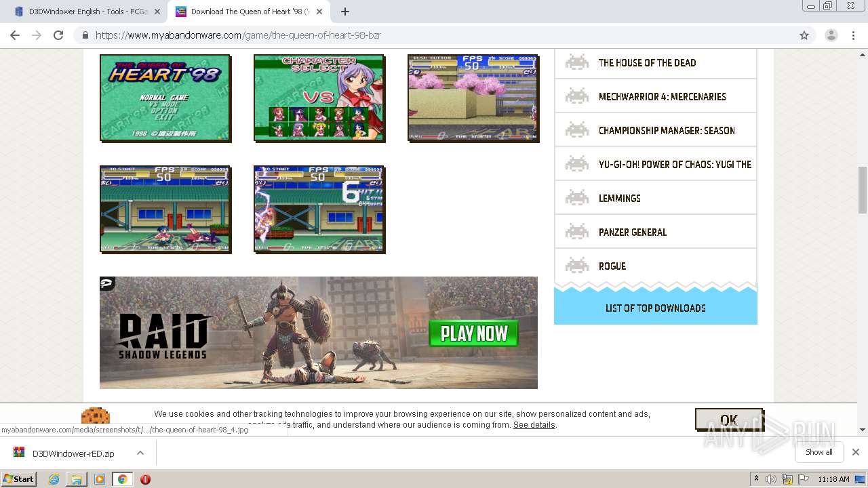Viewport: 868px width, 488px height.
Task: Click the scrollbar down arrow
Action: tap(863, 429)
